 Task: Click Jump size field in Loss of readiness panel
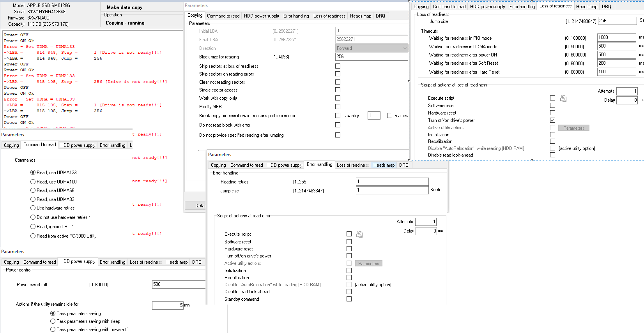(x=617, y=21)
